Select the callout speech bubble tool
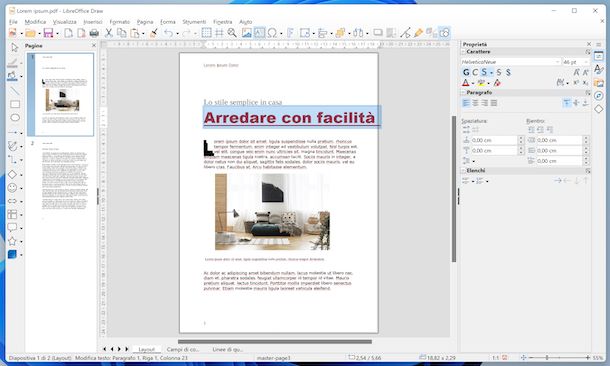Image resolution: width=610 pixels, height=366 pixels. coord(12,228)
